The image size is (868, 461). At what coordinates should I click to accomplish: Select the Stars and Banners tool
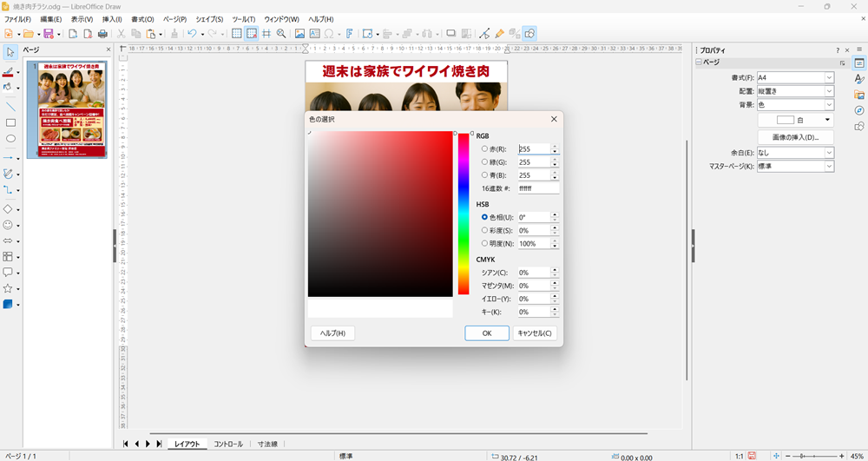(8, 288)
